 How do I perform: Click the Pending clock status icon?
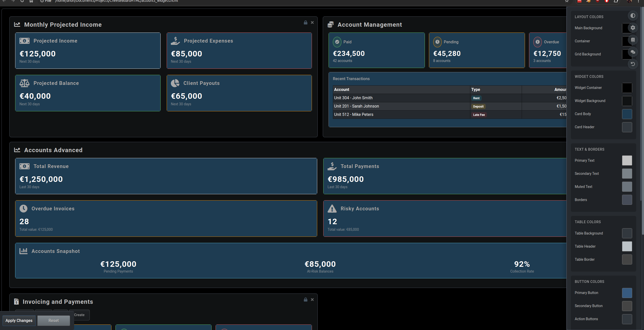[437, 42]
